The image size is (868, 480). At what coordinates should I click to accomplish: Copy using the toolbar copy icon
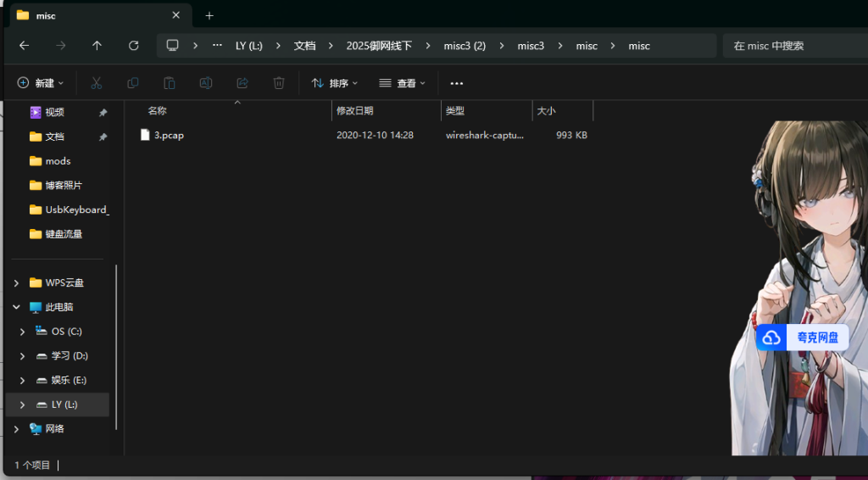pos(133,83)
